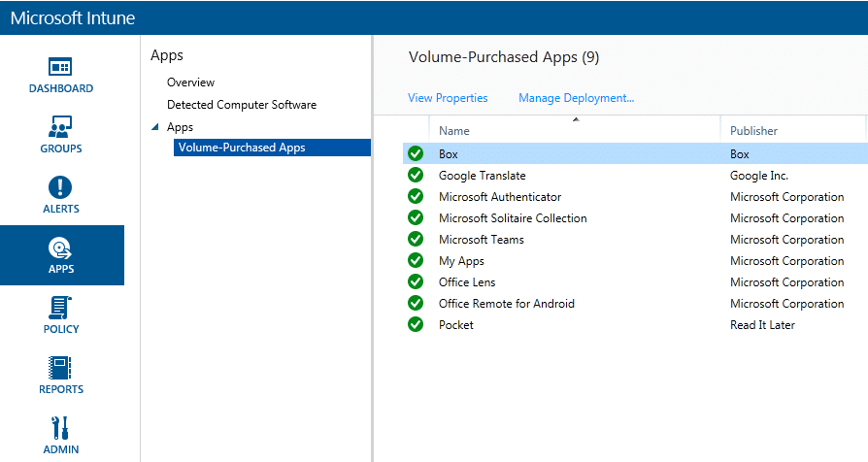Click the Apps pane heading
The image size is (868, 462).
(167, 55)
